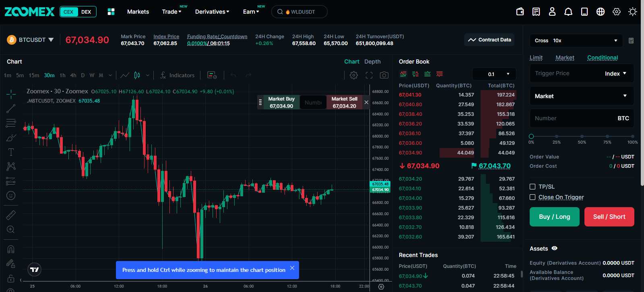Toggle the light/dark theme sun icon
The image size is (644, 292).
point(633,12)
